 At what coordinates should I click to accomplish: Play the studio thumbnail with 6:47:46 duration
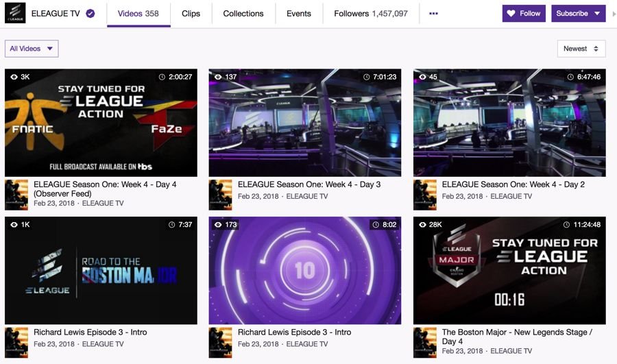tap(509, 123)
